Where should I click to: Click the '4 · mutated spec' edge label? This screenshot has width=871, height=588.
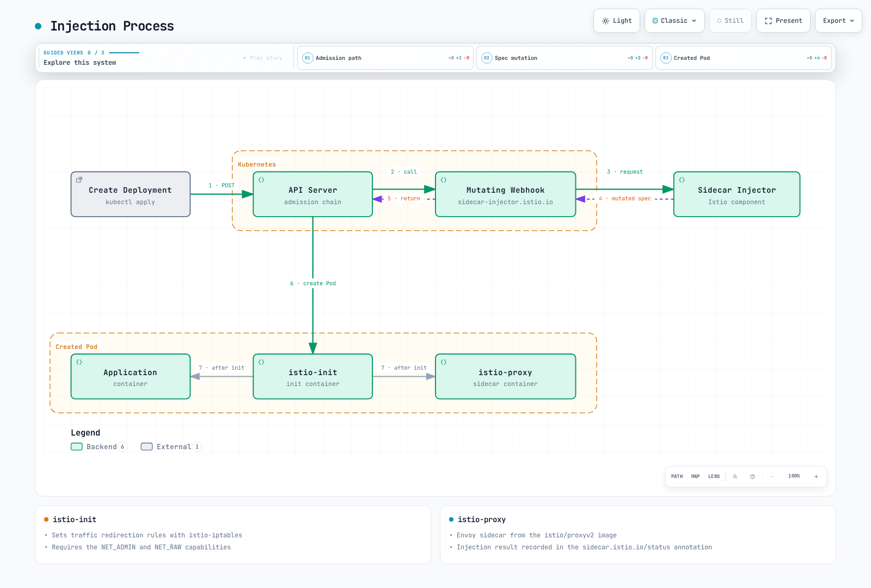pos(625,199)
